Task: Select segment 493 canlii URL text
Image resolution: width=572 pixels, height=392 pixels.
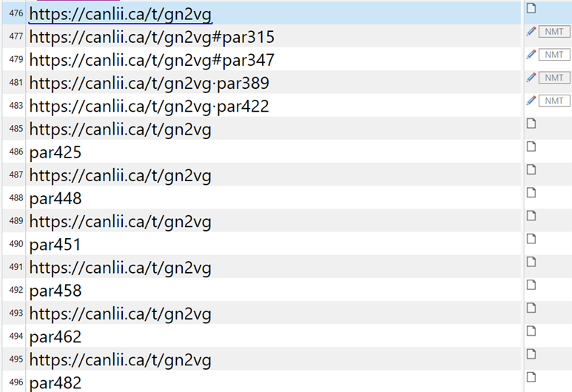Action: tap(121, 314)
